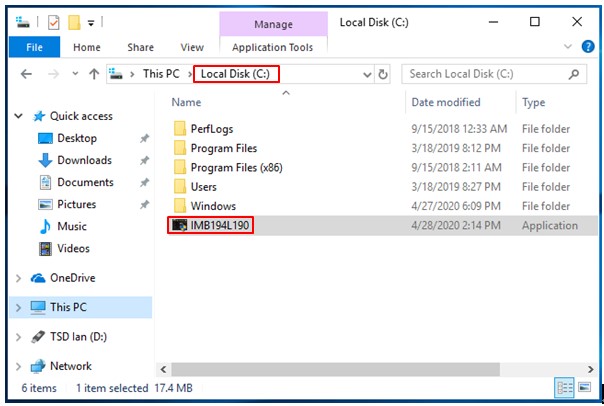Click the Properties icon in quick access toolbar
The image size is (604, 406).
pos(54,23)
